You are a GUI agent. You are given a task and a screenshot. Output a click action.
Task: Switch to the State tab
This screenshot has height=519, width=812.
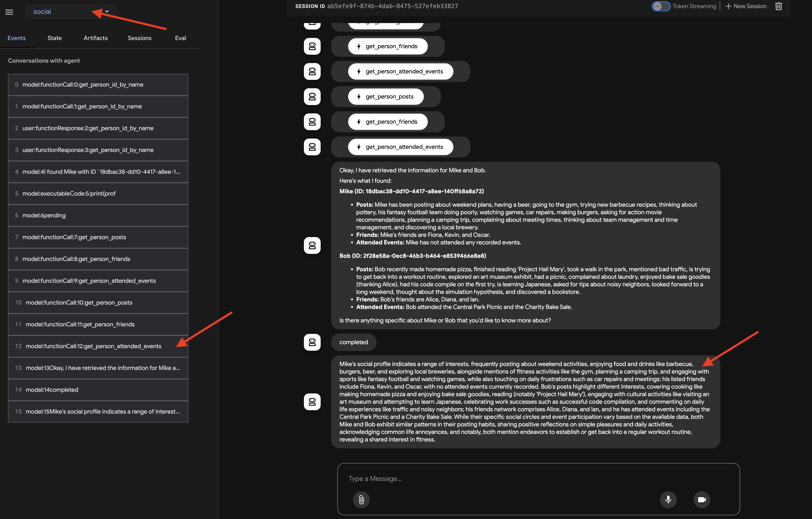pyautogui.click(x=55, y=38)
